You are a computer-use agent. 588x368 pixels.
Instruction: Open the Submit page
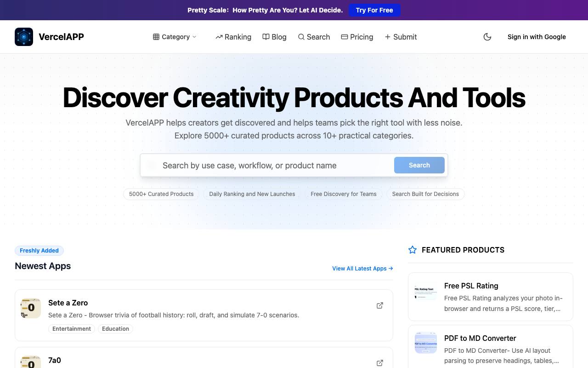tap(401, 37)
